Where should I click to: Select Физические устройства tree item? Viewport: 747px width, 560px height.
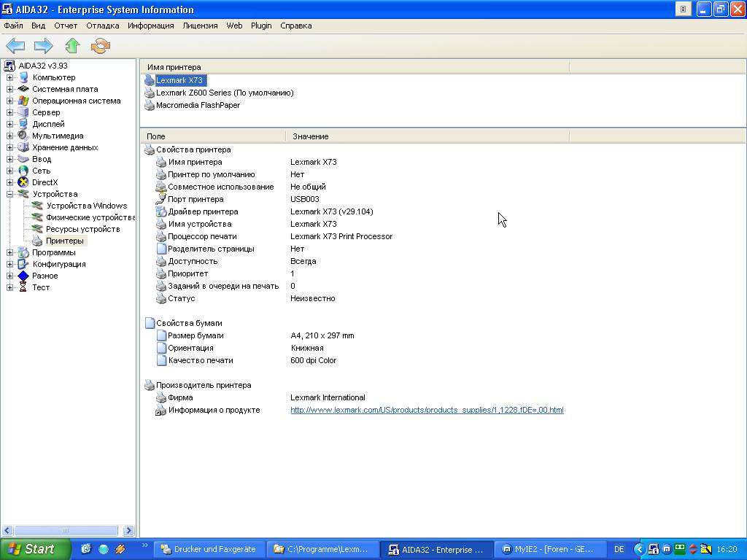click(x=90, y=217)
